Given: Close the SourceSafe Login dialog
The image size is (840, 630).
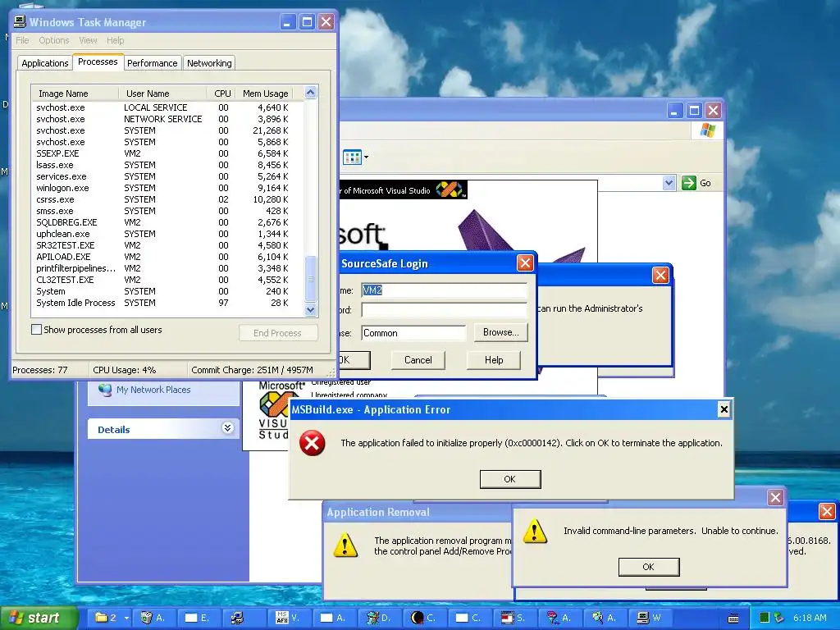Looking at the screenshot, I should pyautogui.click(x=525, y=263).
